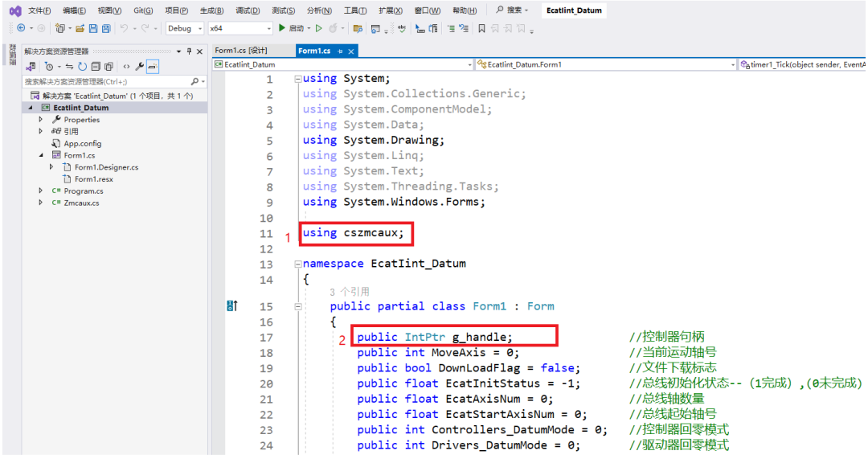Click the open file folder icon
The width and height of the screenshot is (868, 459).
pyautogui.click(x=80, y=28)
